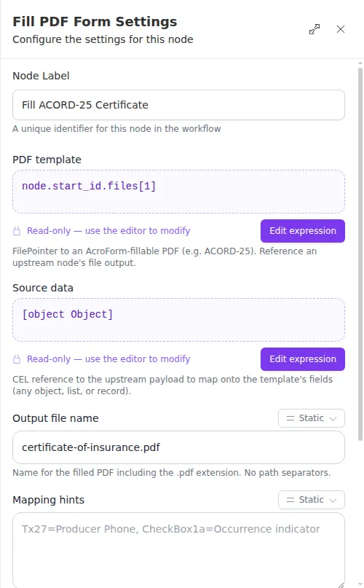Click the Node Label input field
This screenshot has height=588, width=364.
[178, 105]
